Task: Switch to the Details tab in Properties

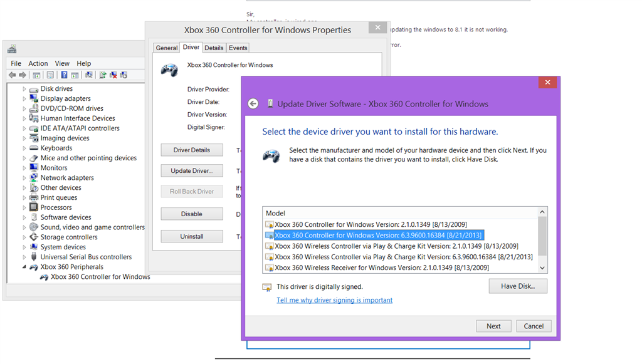Action: (x=214, y=48)
